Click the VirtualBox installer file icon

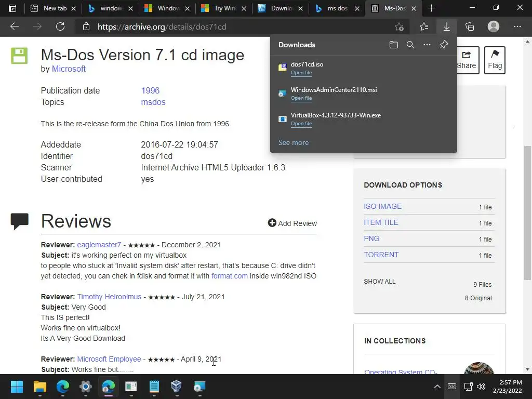282,119
